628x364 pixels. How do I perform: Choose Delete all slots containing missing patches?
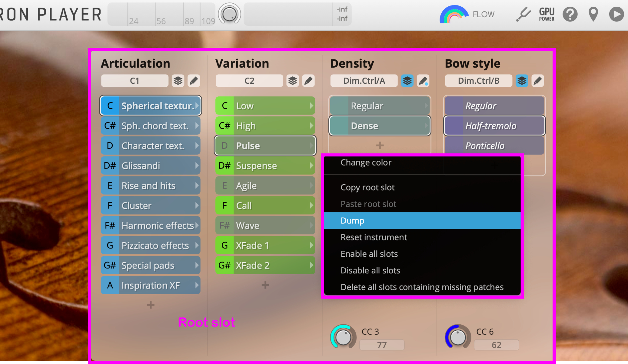tap(422, 287)
